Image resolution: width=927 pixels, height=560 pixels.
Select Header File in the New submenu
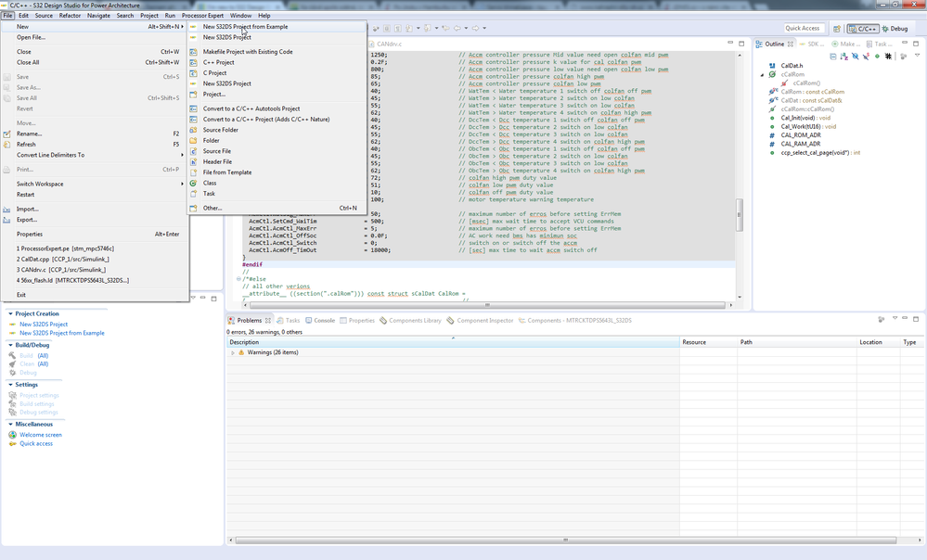(217, 161)
